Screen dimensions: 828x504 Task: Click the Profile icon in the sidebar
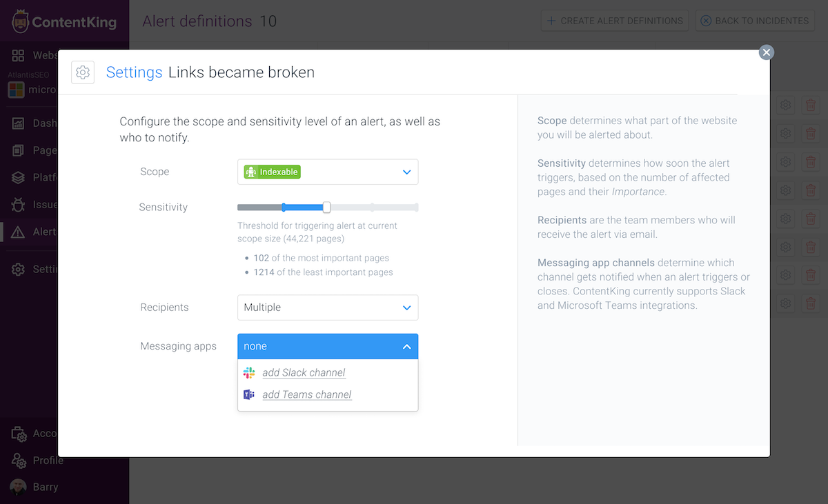tap(19, 461)
